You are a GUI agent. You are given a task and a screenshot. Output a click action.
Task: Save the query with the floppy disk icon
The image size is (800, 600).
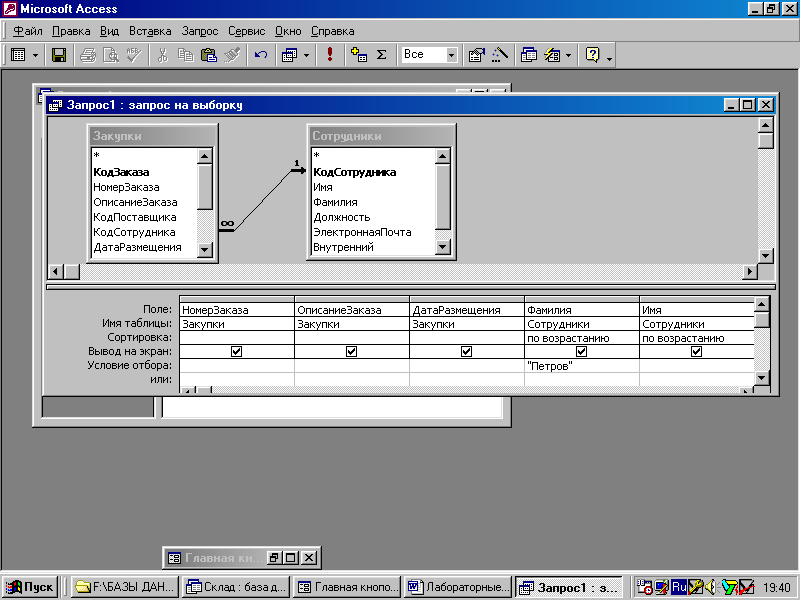[x=59, y=55]
